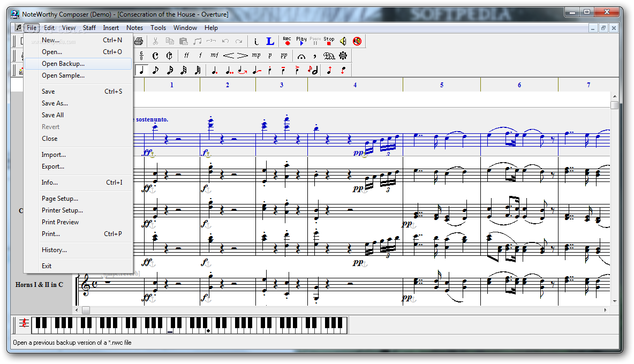
Task: Set note stem direction up
Action: tap(329, 70)
